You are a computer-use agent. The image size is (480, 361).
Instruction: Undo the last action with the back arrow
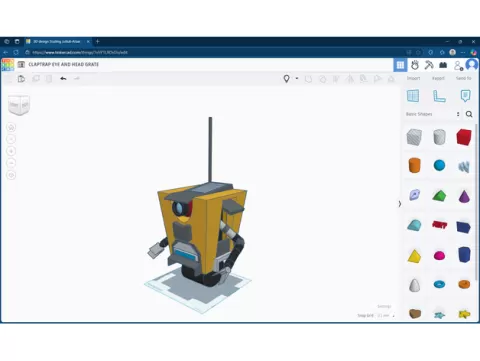(x=63, y=79)
